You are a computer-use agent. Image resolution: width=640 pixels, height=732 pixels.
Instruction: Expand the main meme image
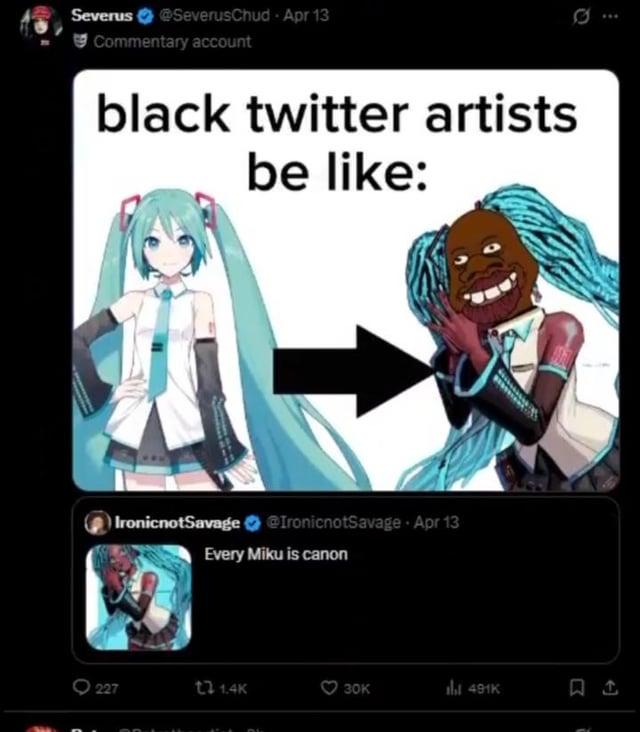(x=346, y=280)
